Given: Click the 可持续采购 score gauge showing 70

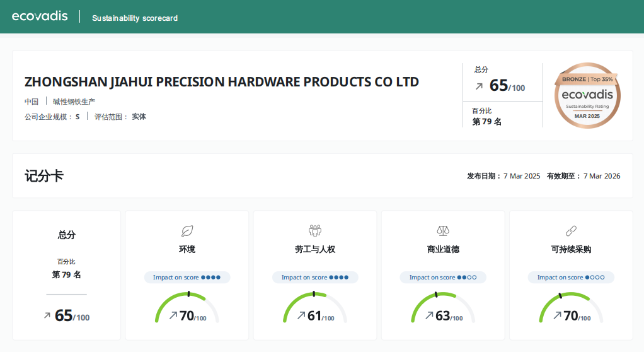Looking at the screenshot, I should 571,308.
